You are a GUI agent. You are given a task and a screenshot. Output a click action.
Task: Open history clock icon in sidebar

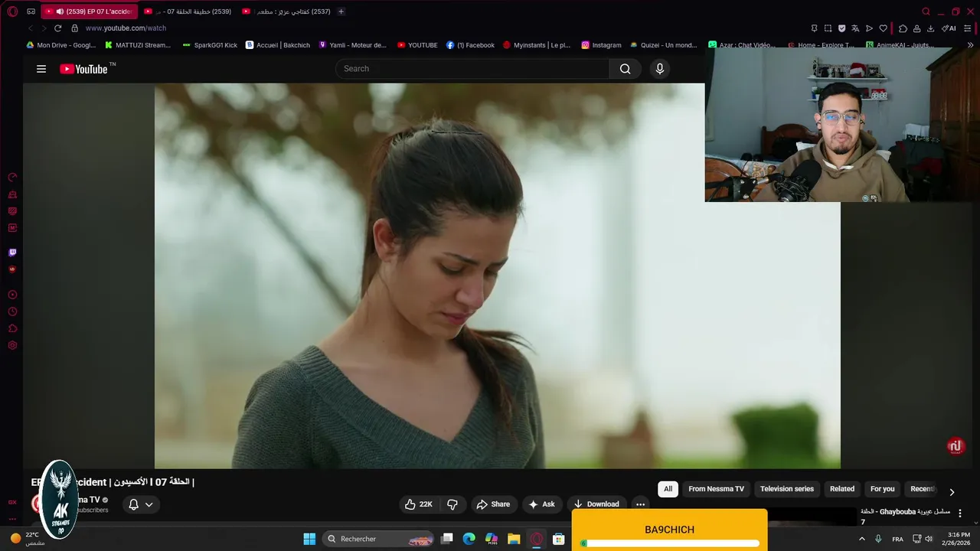12,311
